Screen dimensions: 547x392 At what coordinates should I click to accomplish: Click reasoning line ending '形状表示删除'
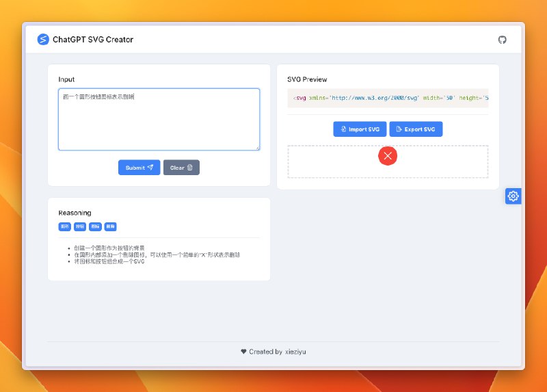click(x=157, y=254)
